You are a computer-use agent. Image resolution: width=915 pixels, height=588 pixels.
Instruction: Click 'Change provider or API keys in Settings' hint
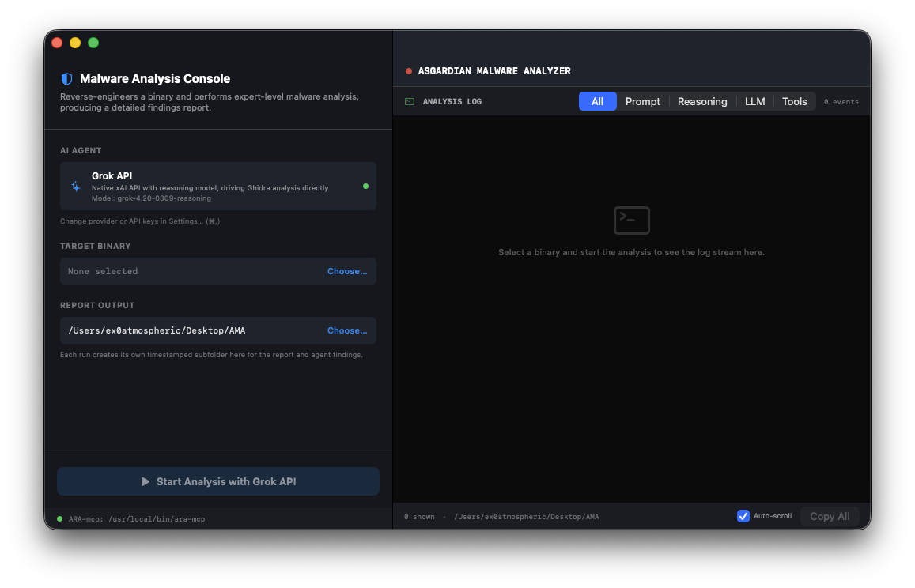140,221
